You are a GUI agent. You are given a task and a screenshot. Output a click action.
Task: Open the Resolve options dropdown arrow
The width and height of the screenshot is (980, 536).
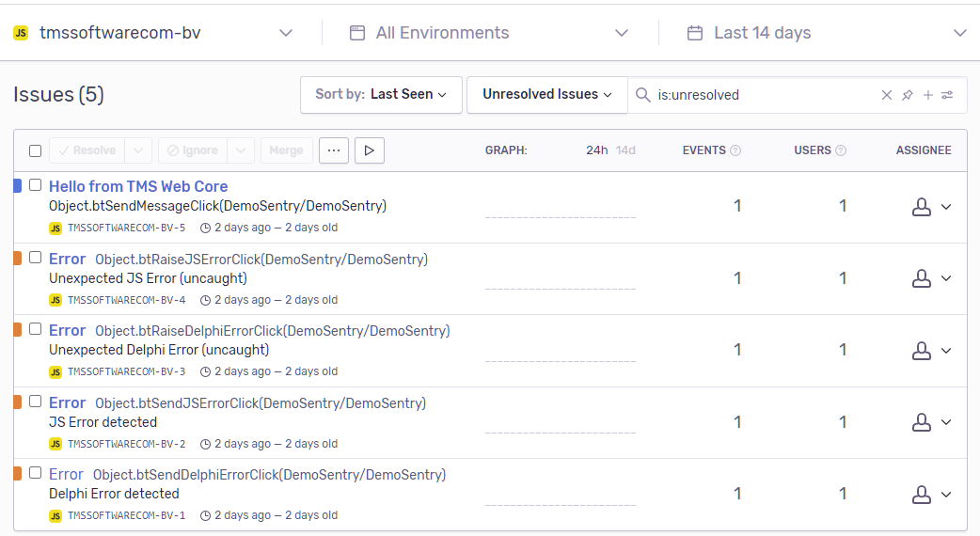138,150
